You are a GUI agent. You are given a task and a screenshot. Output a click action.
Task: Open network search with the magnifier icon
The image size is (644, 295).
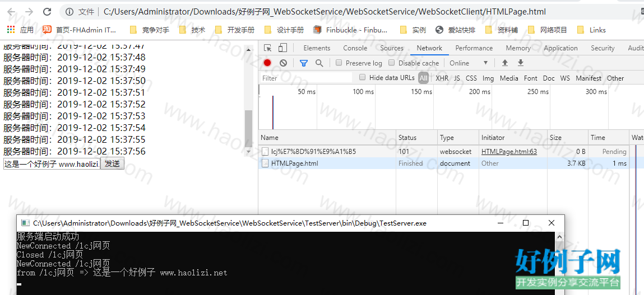[319, 63]
